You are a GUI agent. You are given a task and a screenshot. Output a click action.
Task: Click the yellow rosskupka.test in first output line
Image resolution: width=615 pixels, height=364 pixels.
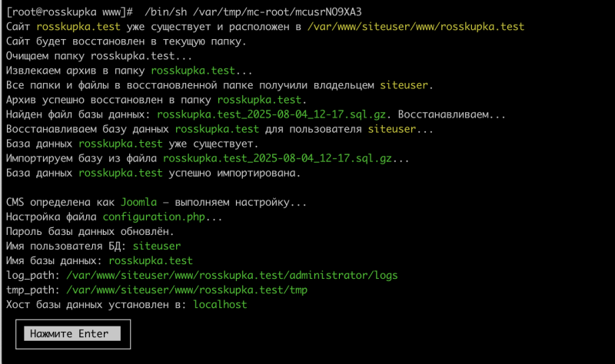78,27
